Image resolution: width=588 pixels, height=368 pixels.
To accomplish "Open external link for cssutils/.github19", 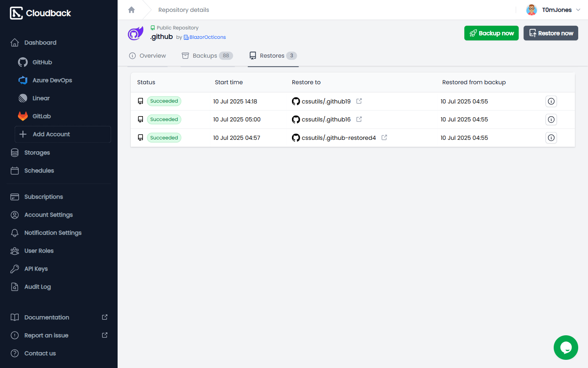I will [359, 101].
